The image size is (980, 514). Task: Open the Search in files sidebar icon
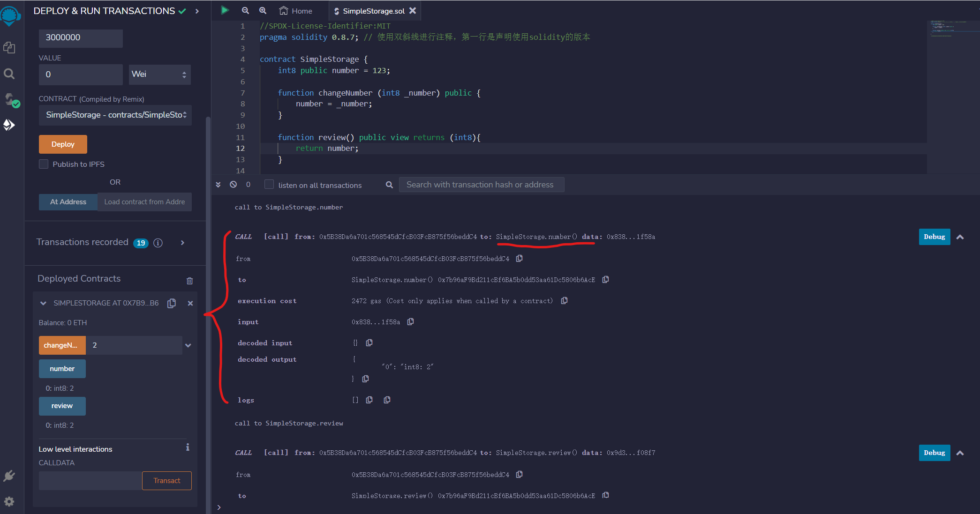pyautogui.click(x=9, y=74)
